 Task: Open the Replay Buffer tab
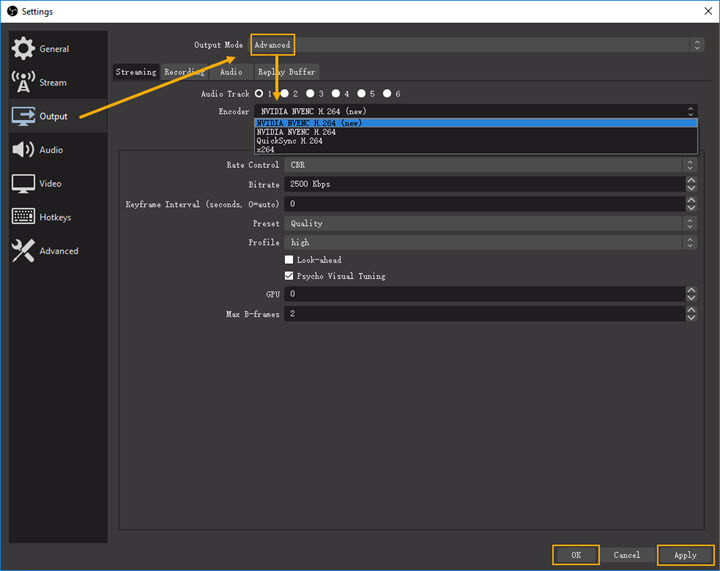pyautogui.click(x=286, y=72)
